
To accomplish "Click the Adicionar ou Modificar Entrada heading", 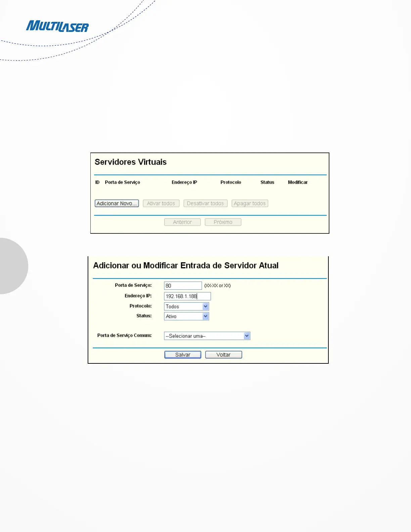I will [186, 266].
